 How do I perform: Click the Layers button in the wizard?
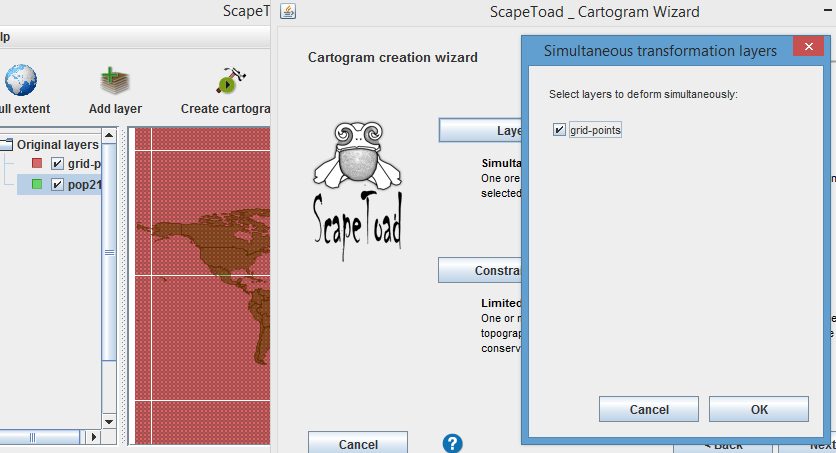tap(480, 131)
